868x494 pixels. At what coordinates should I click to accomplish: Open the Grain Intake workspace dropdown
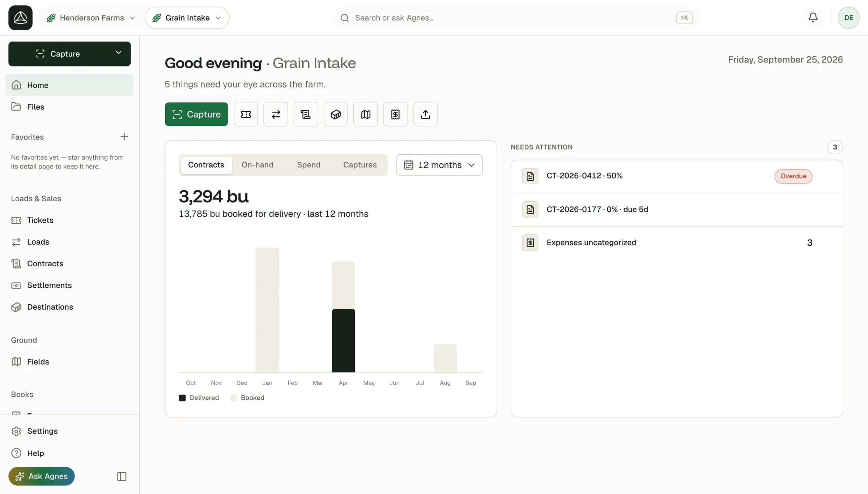(x=187, y=18)
